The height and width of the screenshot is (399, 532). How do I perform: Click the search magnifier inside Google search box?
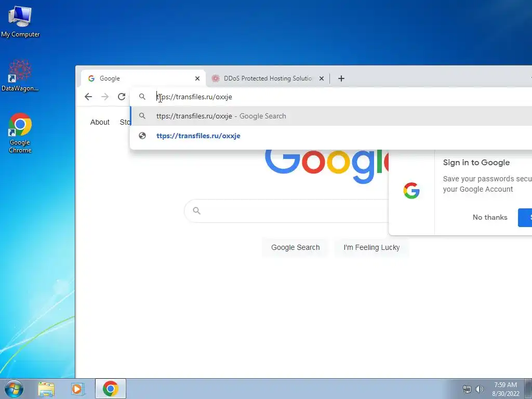pyautogui.click(x=196, y=211)
